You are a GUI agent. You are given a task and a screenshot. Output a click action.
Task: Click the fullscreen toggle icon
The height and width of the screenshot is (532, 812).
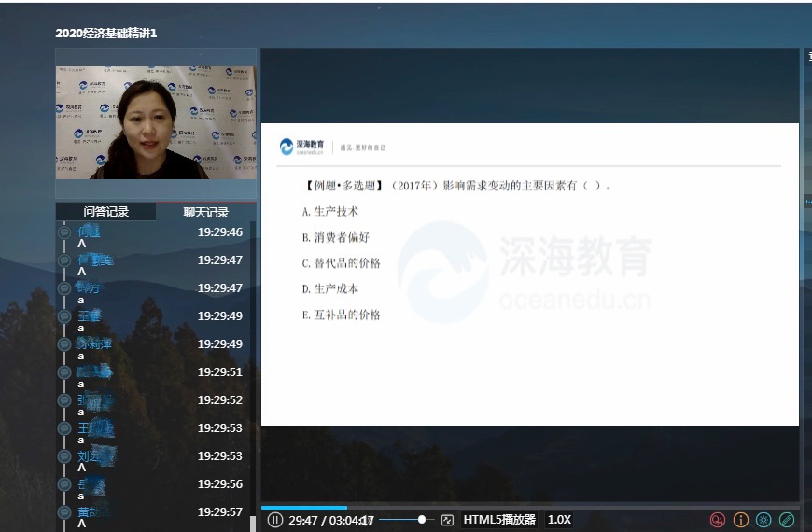(447, 520)
